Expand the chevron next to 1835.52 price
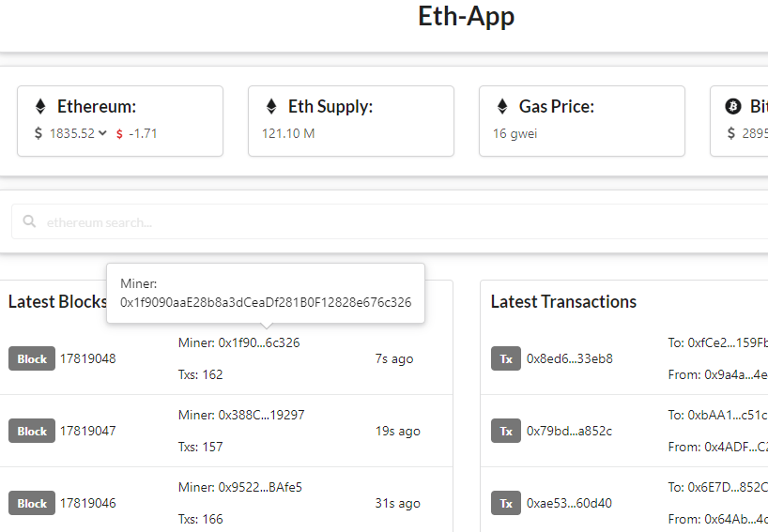Viewport: 768px width, 532px height. point(102,132)
